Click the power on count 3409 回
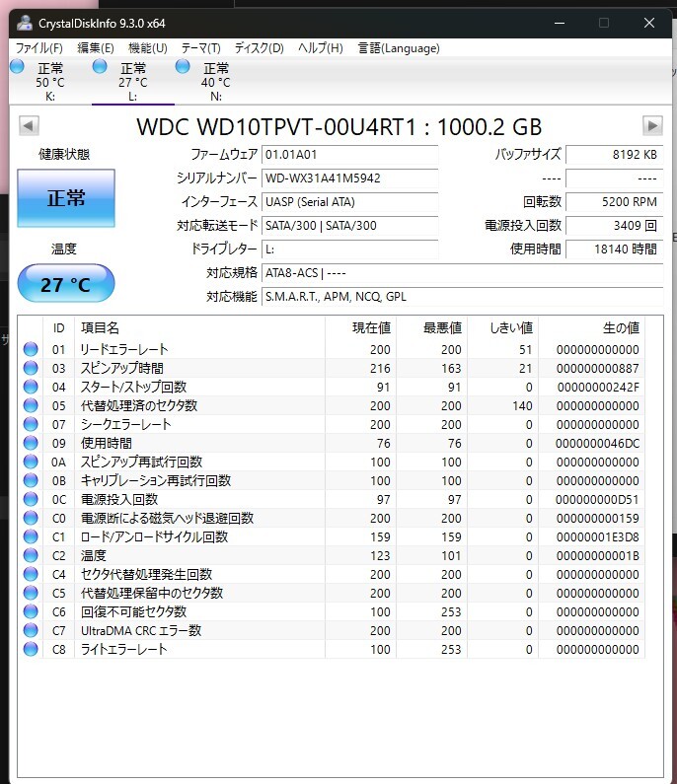Viewport: 677px width, 784px height. (615, 226)
